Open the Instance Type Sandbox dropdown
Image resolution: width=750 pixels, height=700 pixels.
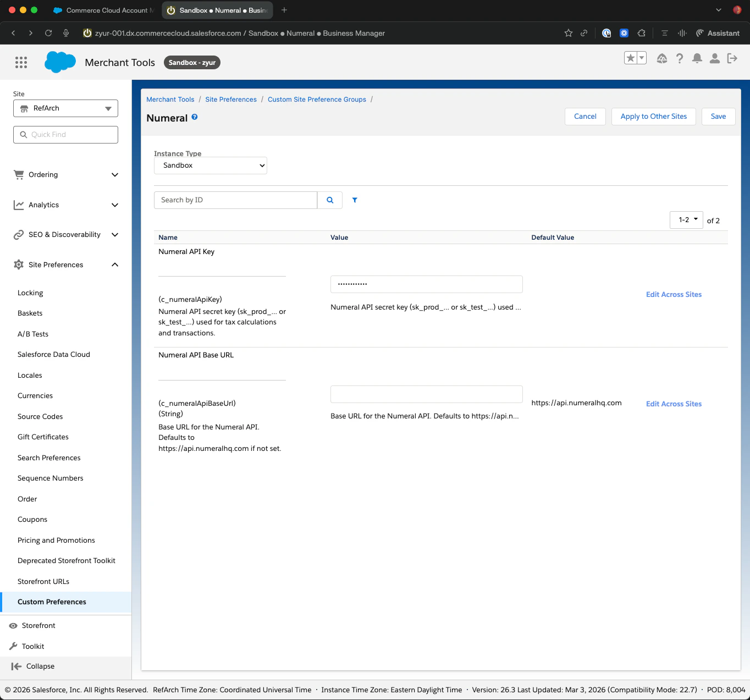point(211,166)
